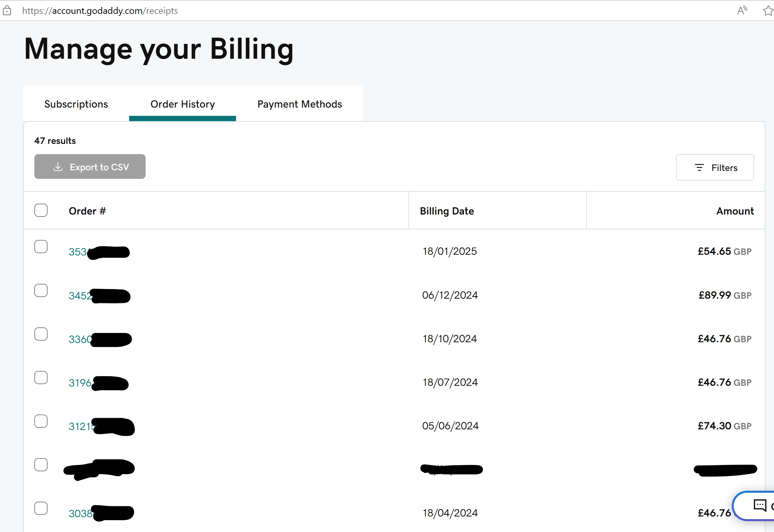Click the Billing Date column header
The image size is (774, 532).
[x=446, y=211]
